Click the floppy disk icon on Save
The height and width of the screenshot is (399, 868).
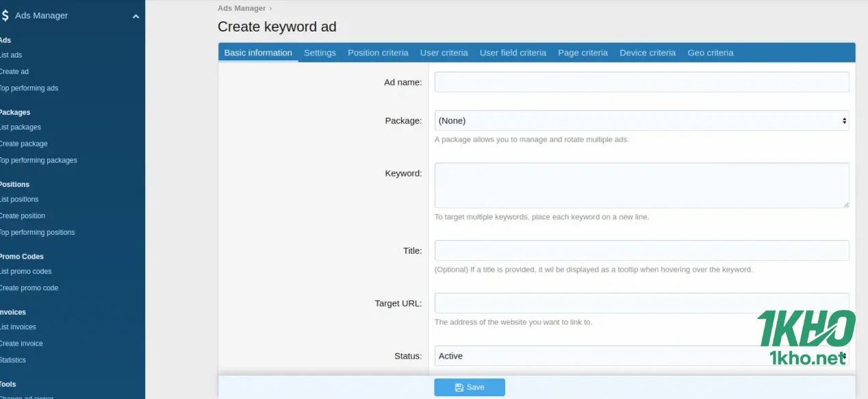click(459, 387)
